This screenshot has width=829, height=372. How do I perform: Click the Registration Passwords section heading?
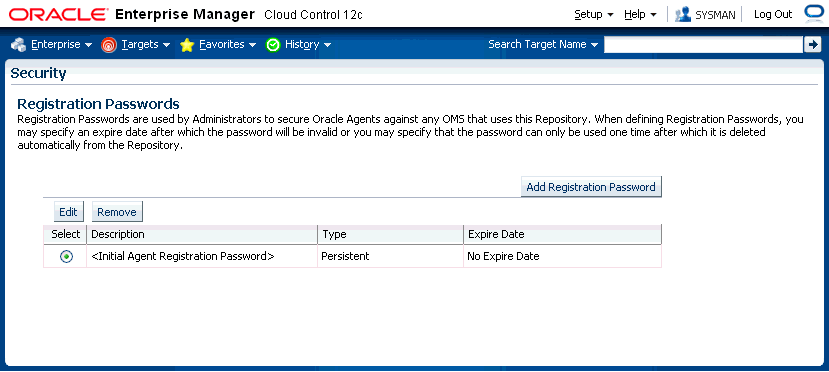(x=98, y=104)
